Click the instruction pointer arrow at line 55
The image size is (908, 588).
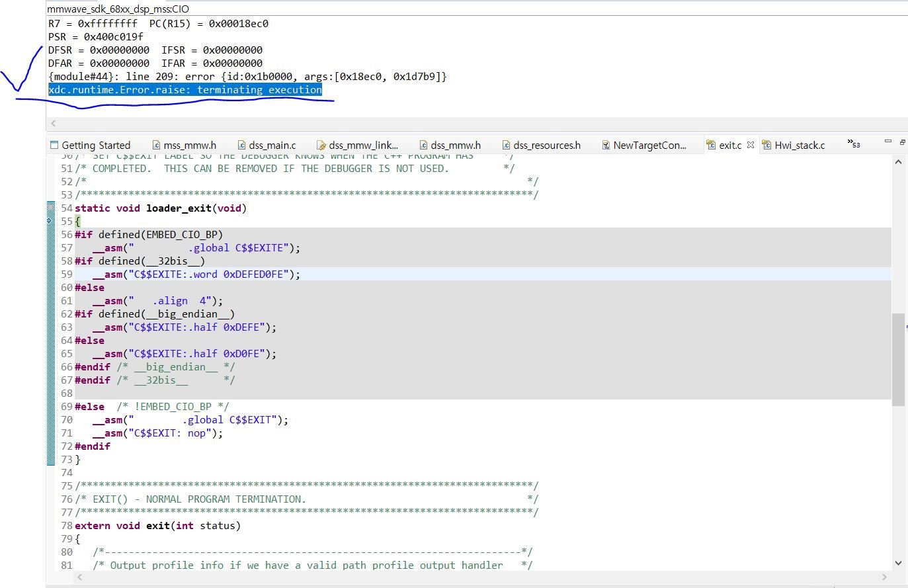point(51,221)
